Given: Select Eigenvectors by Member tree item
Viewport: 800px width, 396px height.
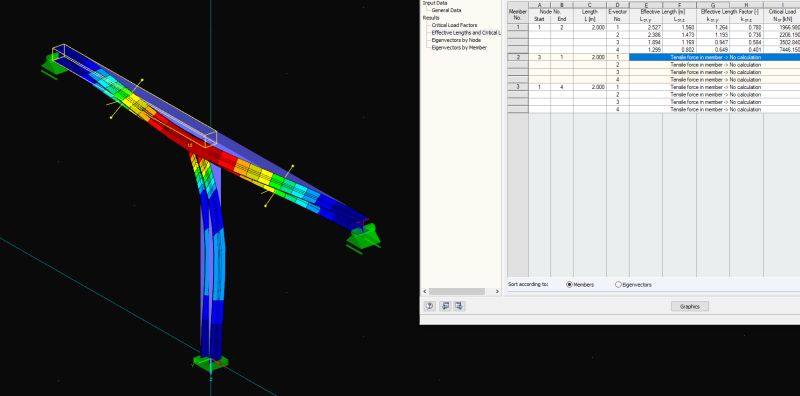Looking at the screenshot, I should pos(459,47).
